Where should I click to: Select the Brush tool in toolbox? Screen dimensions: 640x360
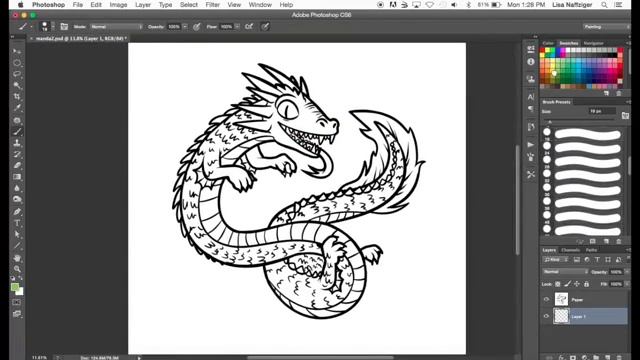pyautogui.click(x=17, y=132)
